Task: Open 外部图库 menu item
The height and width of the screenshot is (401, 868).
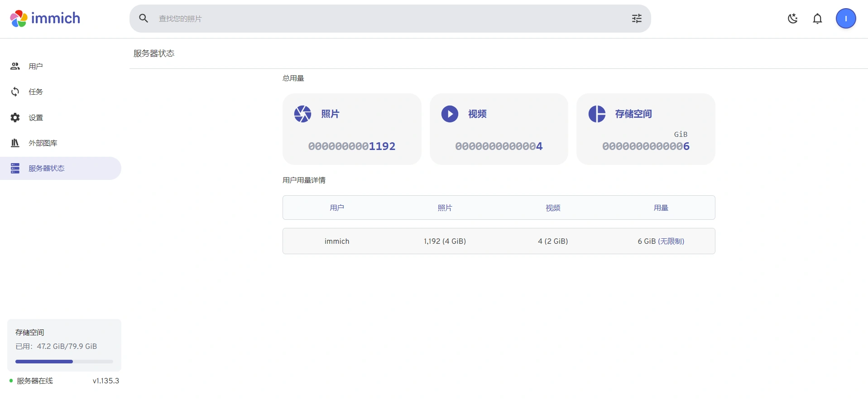Action: click(x=43, y=143)
